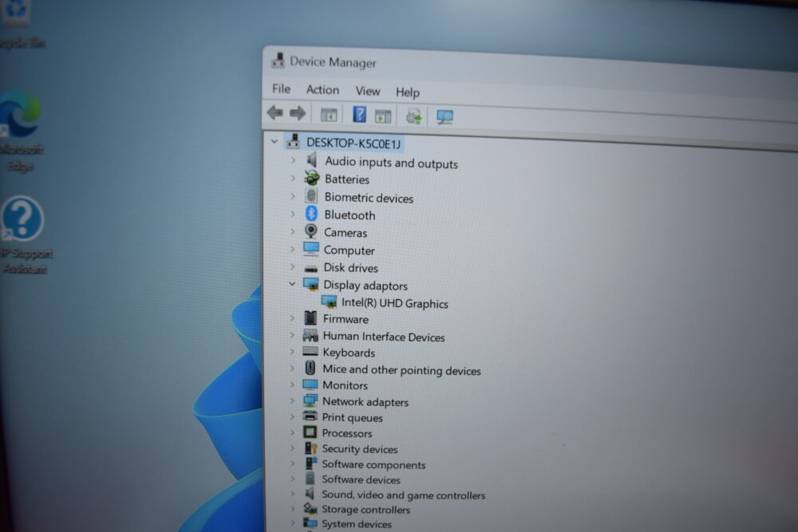Select Mice and other pointing devices
The height and width of the screenshot is (532, 798).
pos(401,370)
